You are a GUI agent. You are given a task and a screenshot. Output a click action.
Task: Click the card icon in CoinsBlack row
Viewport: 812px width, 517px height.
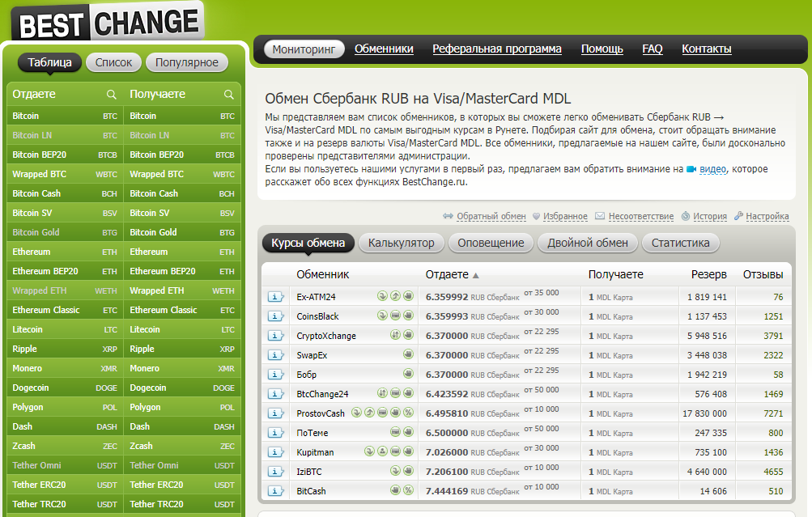pyautogui.click(x=395, y=316)
